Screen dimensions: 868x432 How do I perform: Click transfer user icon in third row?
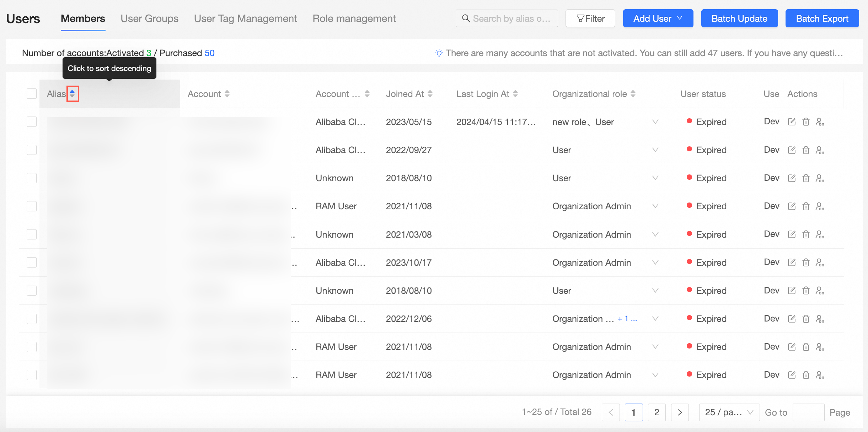pyautogui.click(x=820, y=178)
